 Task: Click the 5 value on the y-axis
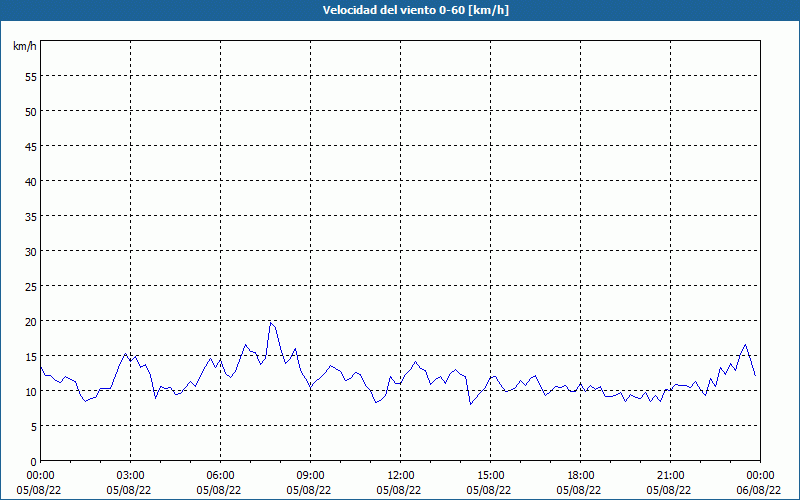(x=34, y=427)
